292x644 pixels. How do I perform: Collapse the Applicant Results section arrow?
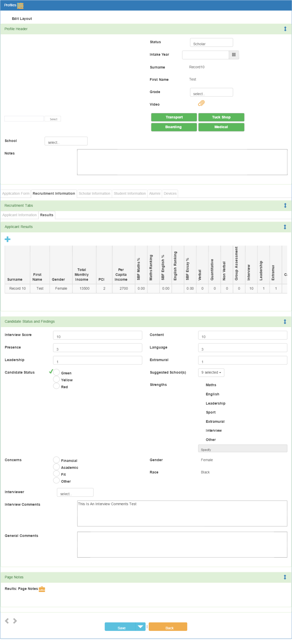[x=285, y=227]
